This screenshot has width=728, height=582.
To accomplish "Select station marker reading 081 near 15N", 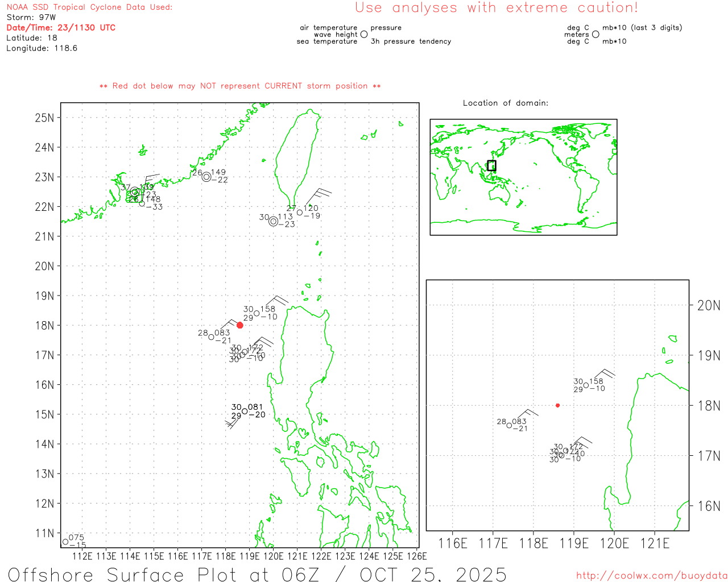I will pyautogui.click(x=245, y=411).
